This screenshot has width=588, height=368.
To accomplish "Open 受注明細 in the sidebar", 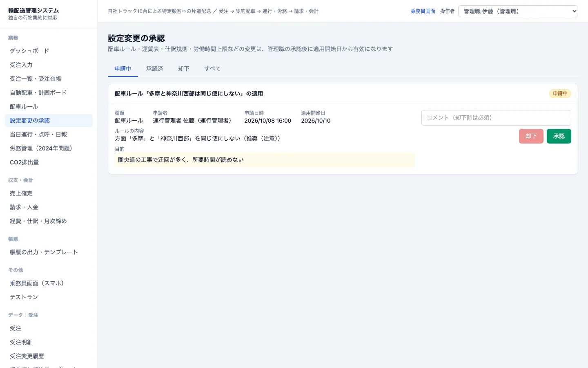I will point(49,342).
